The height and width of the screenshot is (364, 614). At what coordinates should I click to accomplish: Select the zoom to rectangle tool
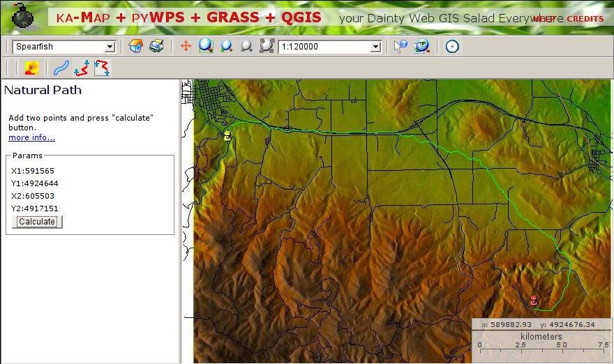coord(206,46)
